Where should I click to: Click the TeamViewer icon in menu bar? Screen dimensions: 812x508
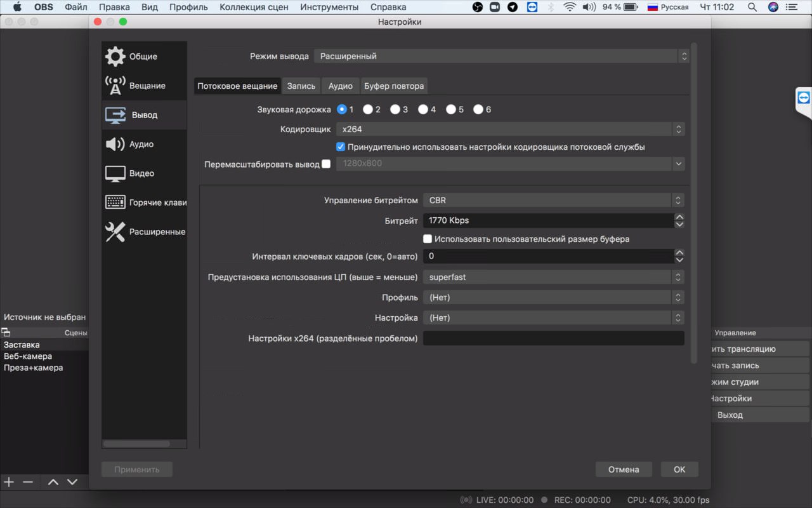(532, 7)
